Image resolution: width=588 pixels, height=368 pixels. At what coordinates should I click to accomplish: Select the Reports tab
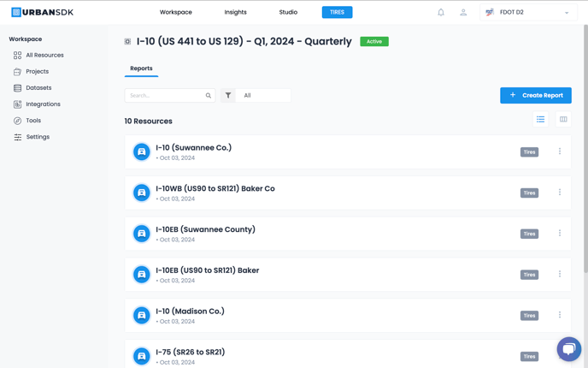point(141,68)
